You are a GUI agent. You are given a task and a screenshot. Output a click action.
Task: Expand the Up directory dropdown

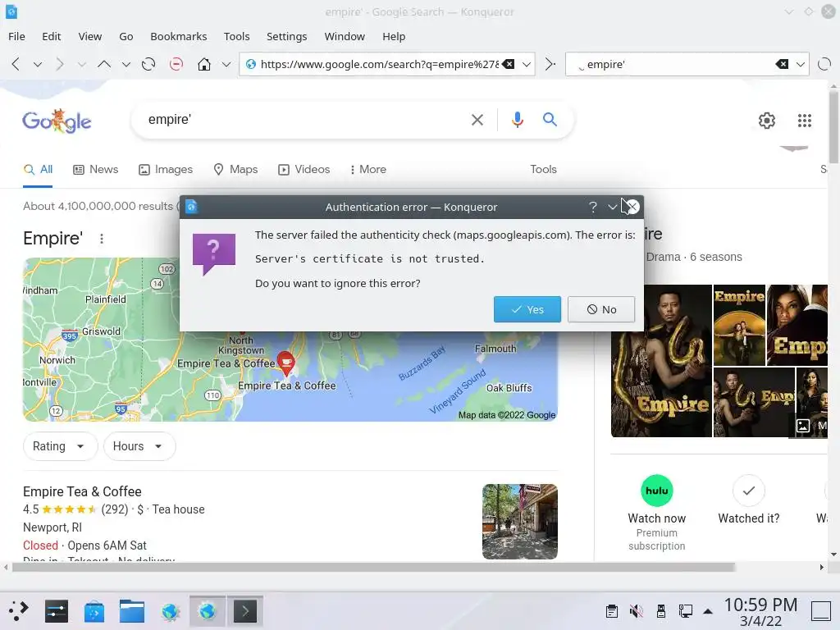tap(126, 65)
